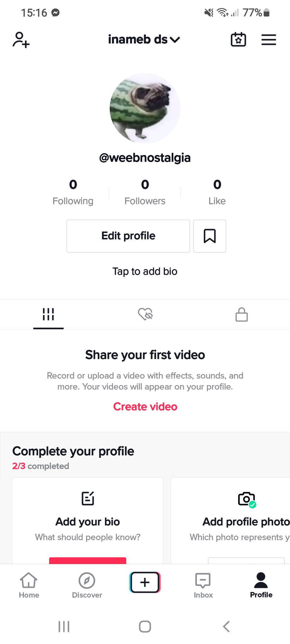Screen dimensions: 290x644
Task: Tap the Create video link
Action: click(145, 407)
